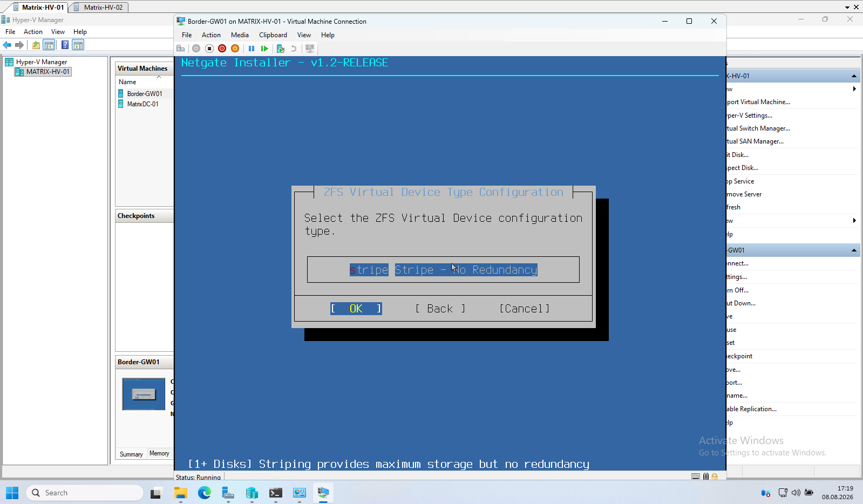
Task: Toggle Enhanced Session toolbar icon
Action: (x=310, y=49)
